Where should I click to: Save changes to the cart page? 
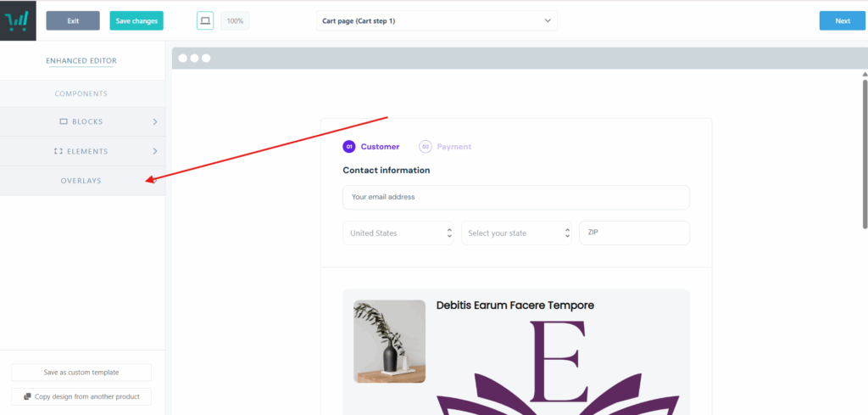point(136,20)
